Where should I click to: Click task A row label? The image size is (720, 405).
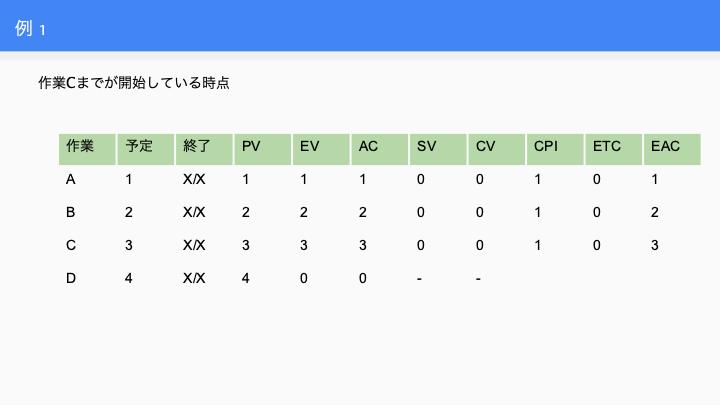(x=70, y=179)
